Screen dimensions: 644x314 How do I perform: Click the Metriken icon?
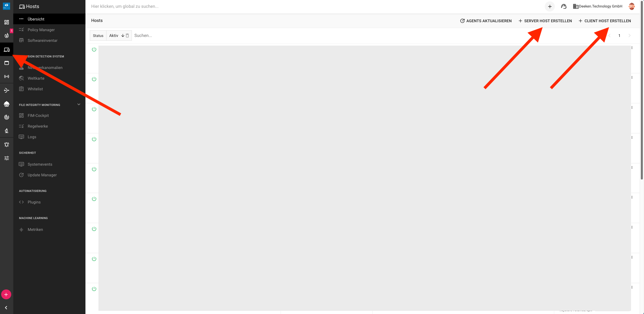tap(21, 229)
